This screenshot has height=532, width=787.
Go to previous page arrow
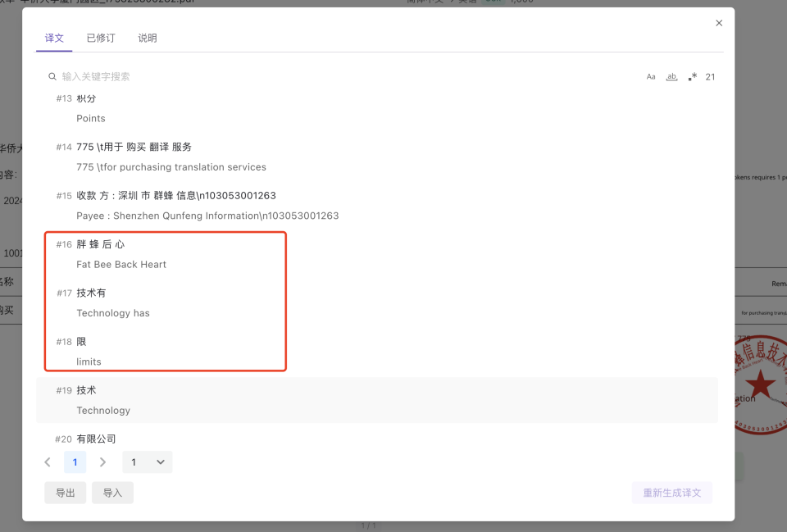pos(48,462)
